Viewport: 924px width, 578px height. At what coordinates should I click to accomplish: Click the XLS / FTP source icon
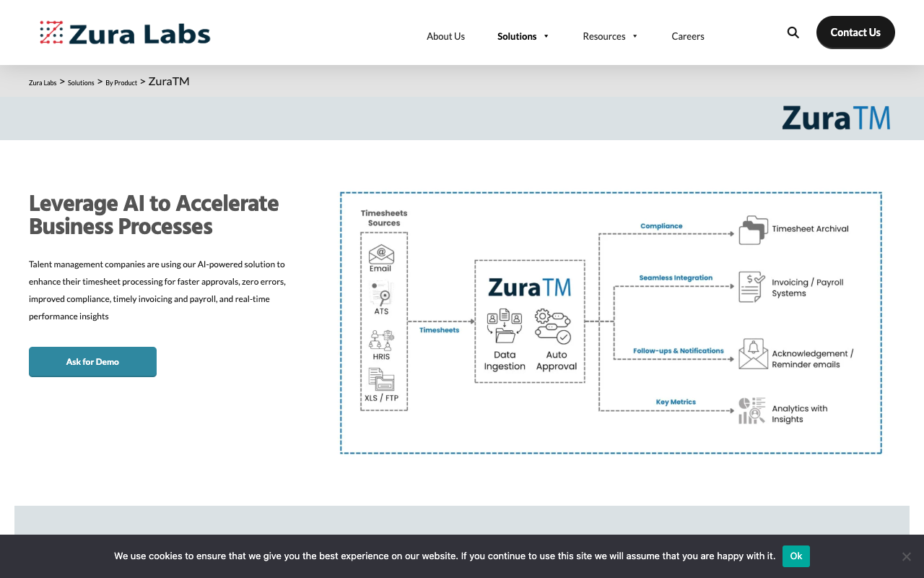coord(381,380)
